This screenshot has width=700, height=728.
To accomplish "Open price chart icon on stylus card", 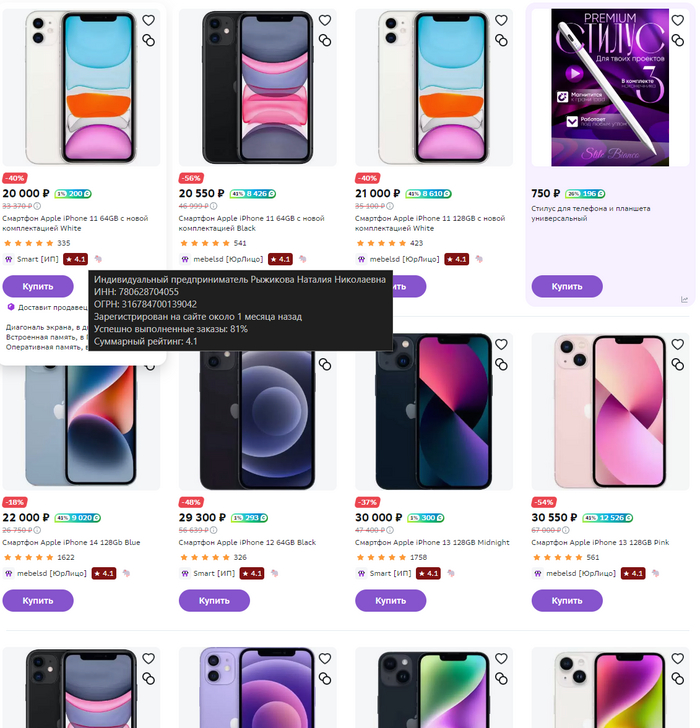I will point(684,300).
